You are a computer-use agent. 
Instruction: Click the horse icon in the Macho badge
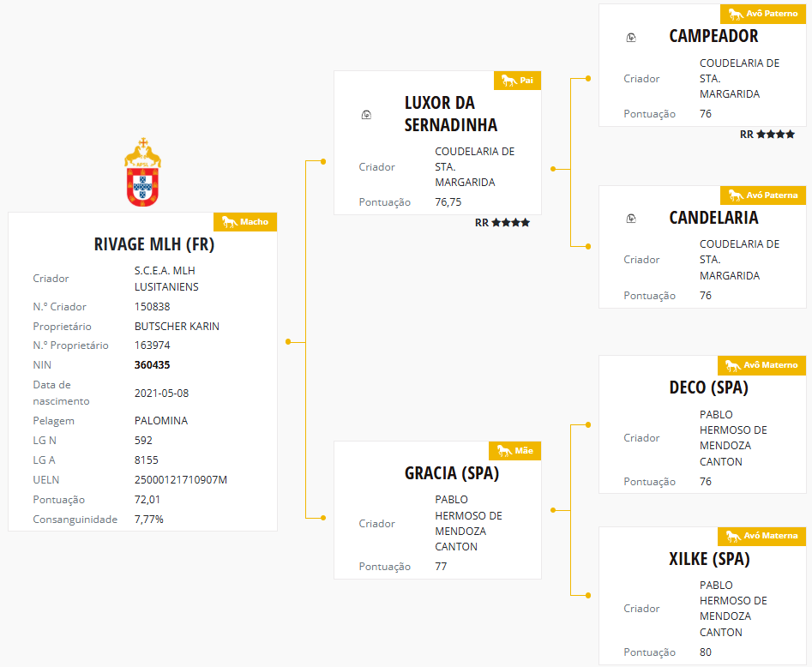(229, 222)
